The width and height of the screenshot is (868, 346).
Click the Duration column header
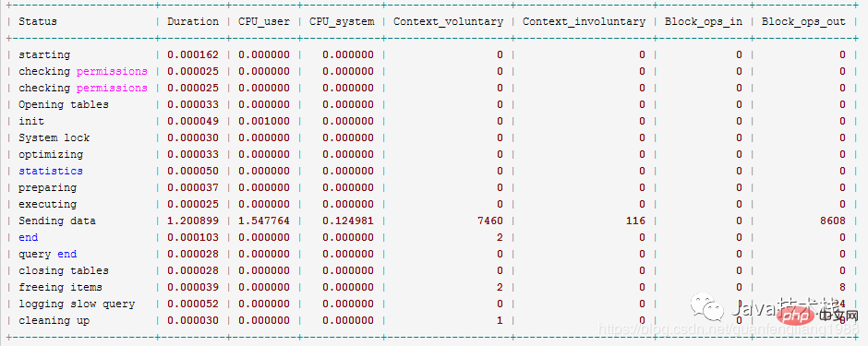[193, 21]
